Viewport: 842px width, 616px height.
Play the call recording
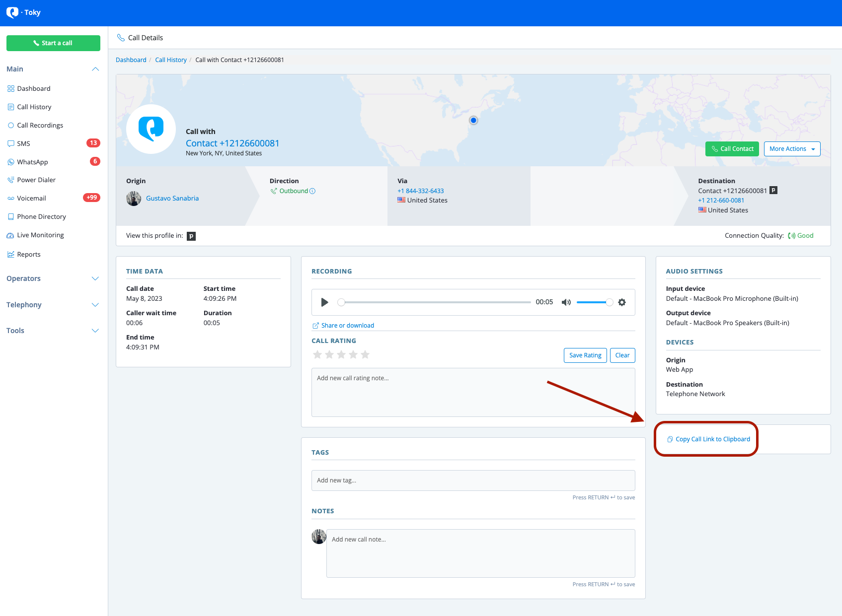click(x=324, y=302)
